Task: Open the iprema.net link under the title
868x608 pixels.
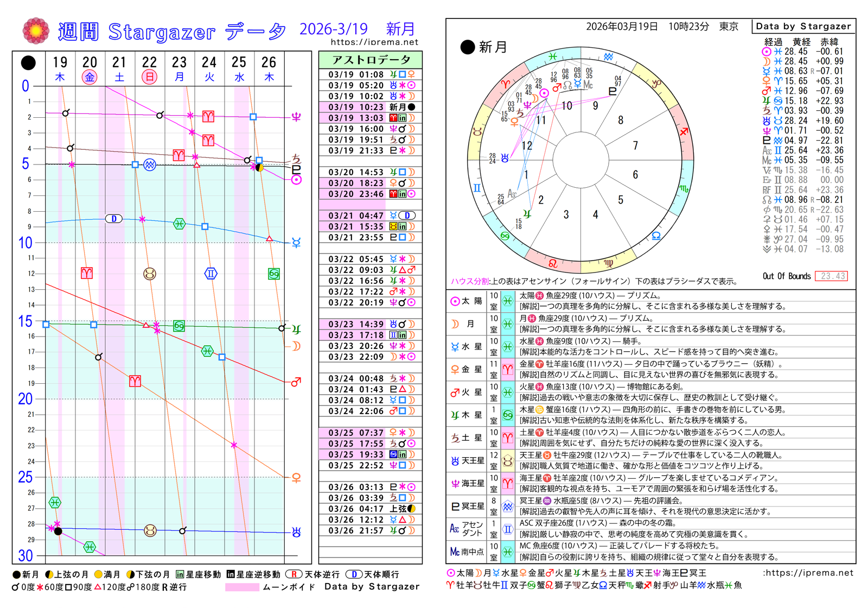Action: click(x=374, y=42)
